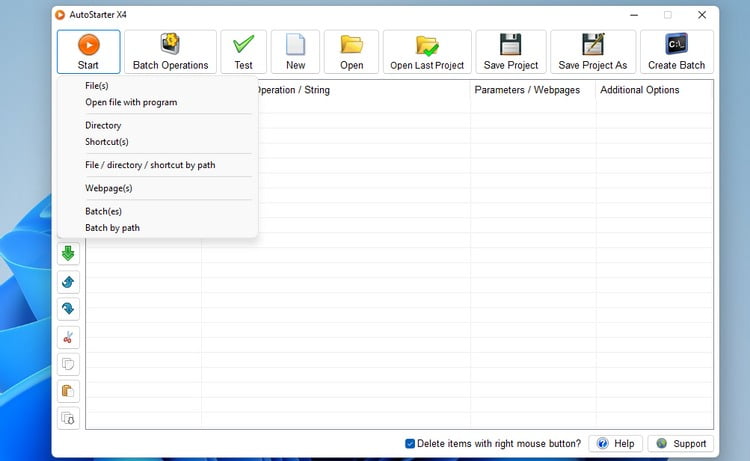Choose File / directory / shortcut by path

(x=157, y=165)
